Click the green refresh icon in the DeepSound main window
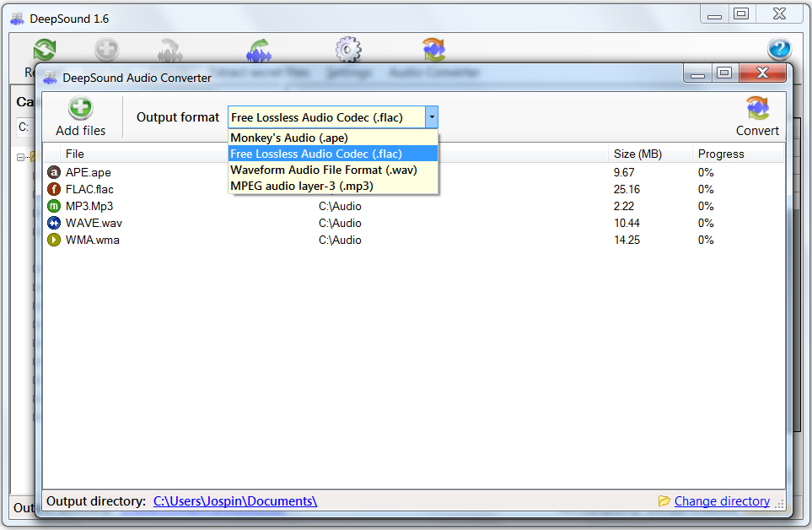 pyautogui.click(x=45, y=51)
